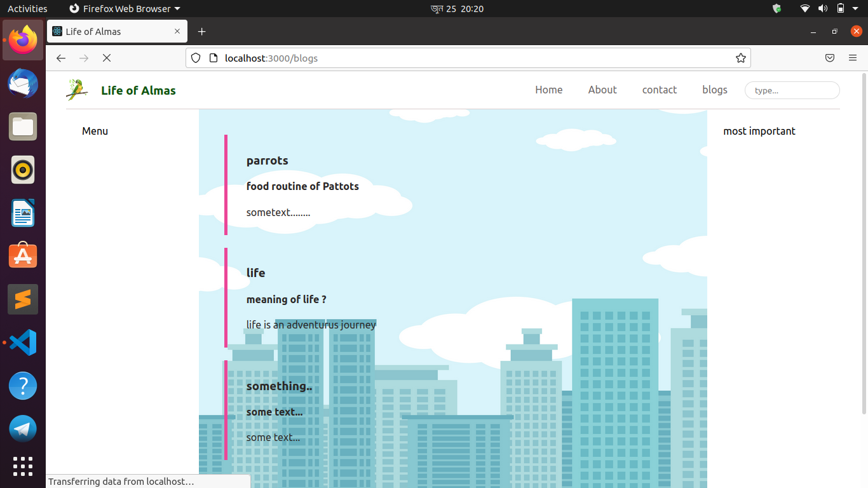This screenshot has width=868, height=488.
Task: Open Thunderbird mail from the dock
Action: 22,83
